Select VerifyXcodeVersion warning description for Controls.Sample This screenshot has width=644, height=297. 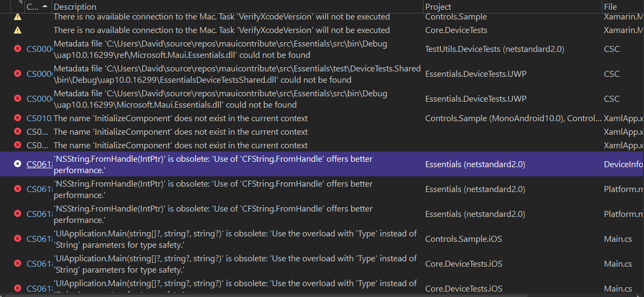click(222, 17)
